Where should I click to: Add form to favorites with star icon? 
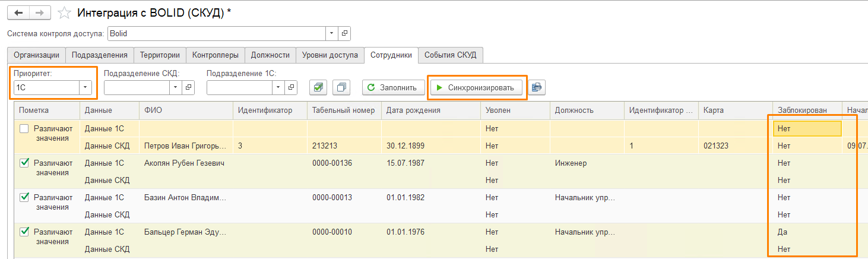click(65, 12)
